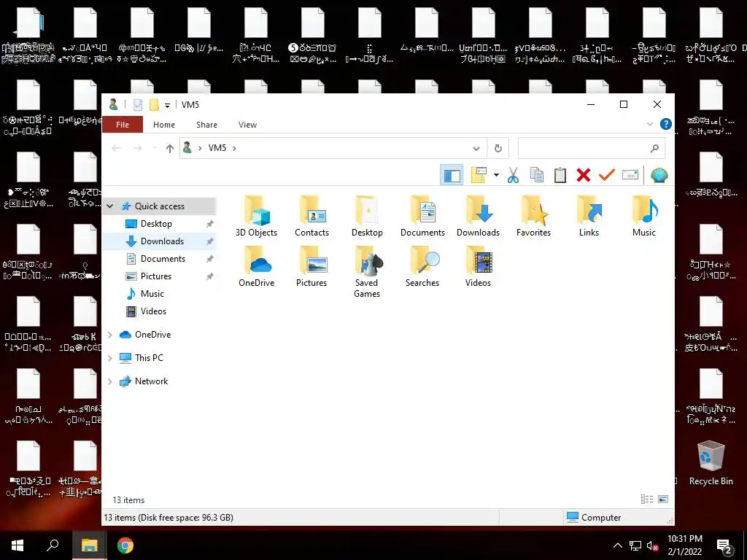Open recent locations dropdown near navigation arrows

coord(155,149)
